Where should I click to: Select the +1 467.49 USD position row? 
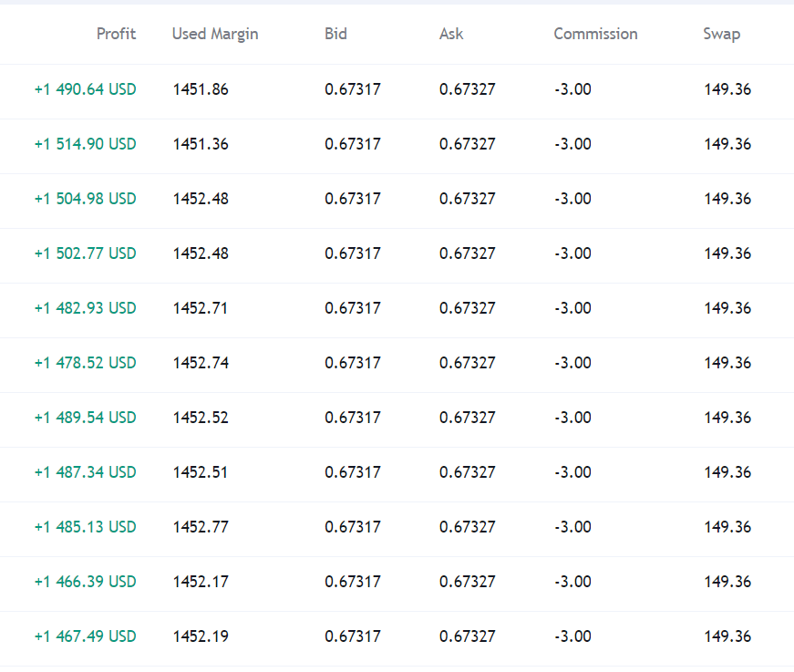(397, 638)
